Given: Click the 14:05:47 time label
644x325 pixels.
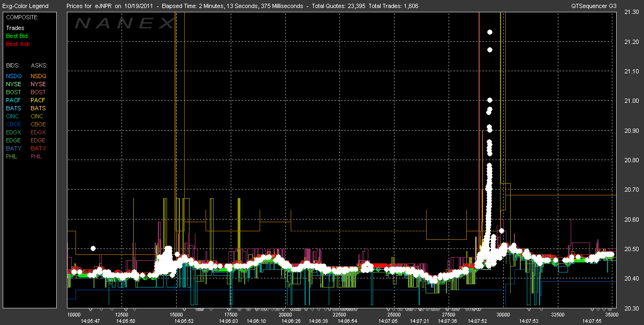Looking at the screenshot, I should pyautogui.click(x=90, y=321).
